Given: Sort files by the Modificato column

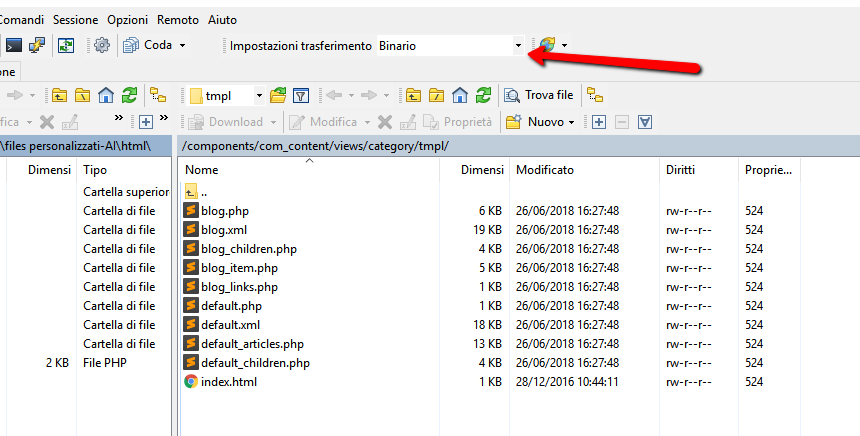Looking at the screenshot, I should (545, 170).
